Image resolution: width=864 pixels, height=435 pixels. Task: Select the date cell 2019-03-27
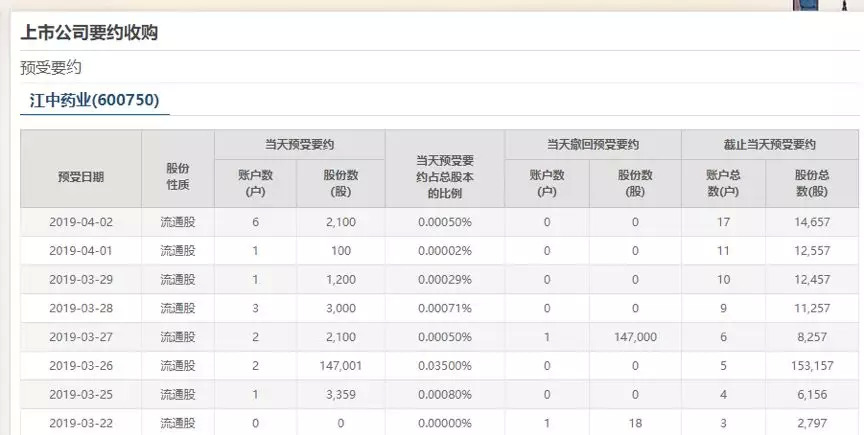pos(81,337)
